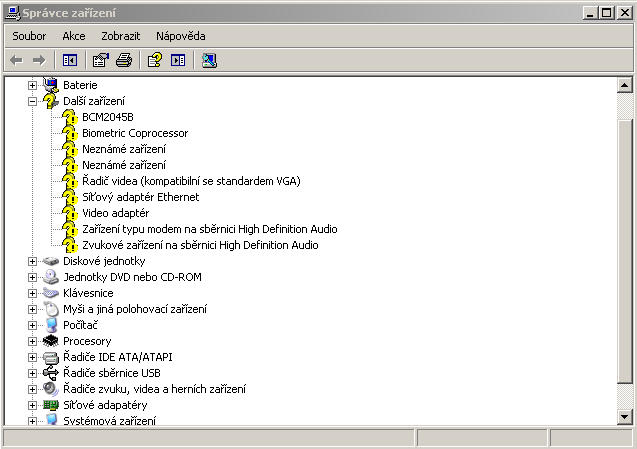This screenshot has height=449, width=637.
Task: Click the Print toolbar icon
Action: point(124,61)
